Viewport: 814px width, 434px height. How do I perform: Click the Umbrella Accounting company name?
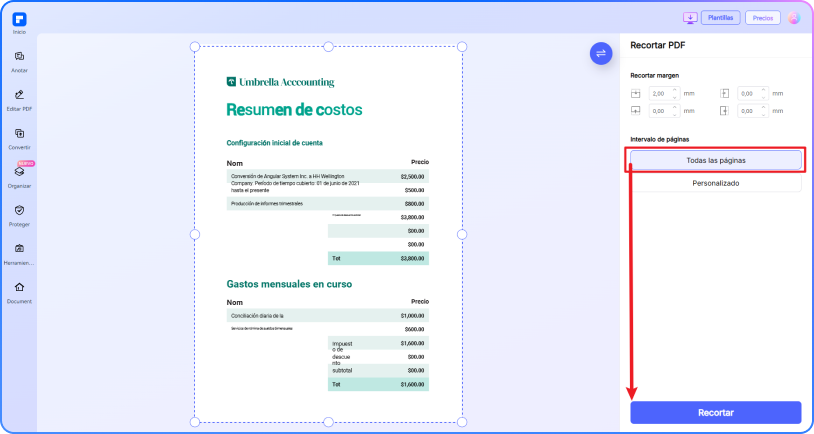tap(287, 82)
